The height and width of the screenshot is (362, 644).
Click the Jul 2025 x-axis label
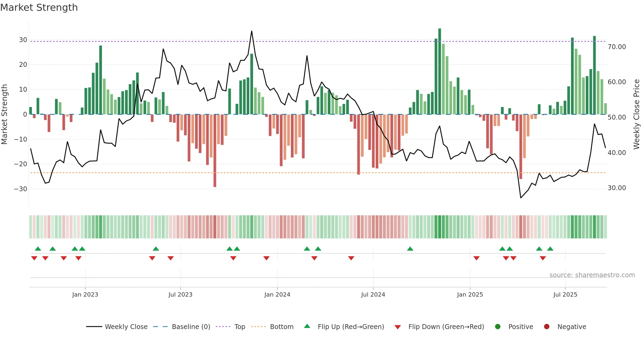pyautogui.click(x=565, y=294)
